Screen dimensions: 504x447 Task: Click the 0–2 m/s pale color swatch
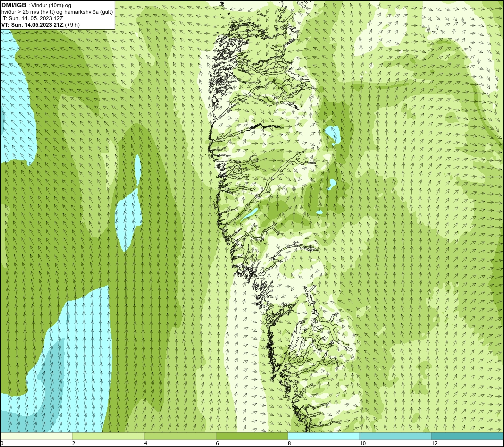coord(36,436)
